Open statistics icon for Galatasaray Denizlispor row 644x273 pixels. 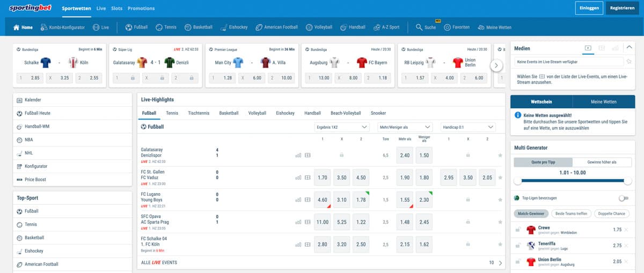[298, 155]
